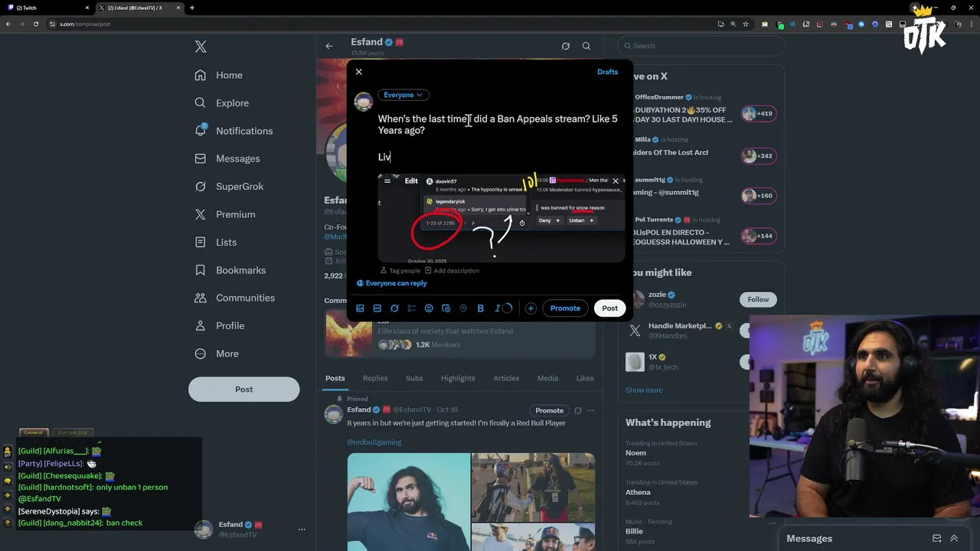
Task: Switch to the Likes tab
Action: pyautogui.click(x=585, y=378)
